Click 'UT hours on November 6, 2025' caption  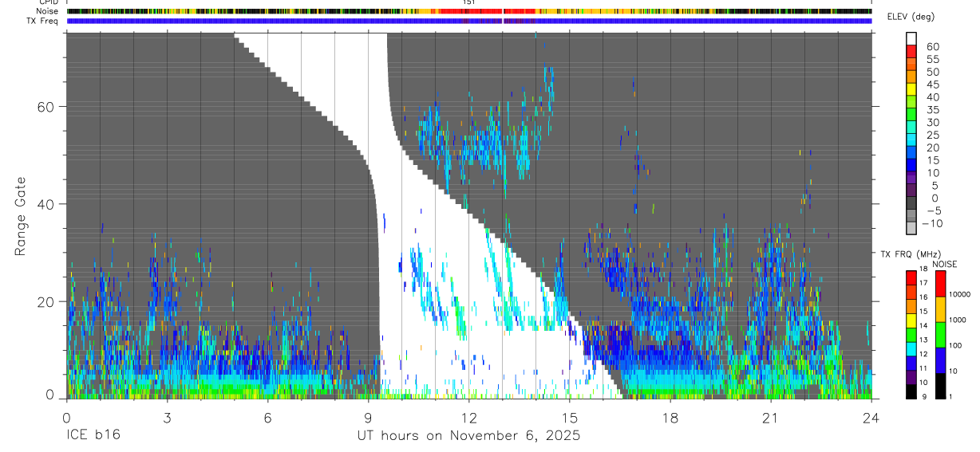468,437
